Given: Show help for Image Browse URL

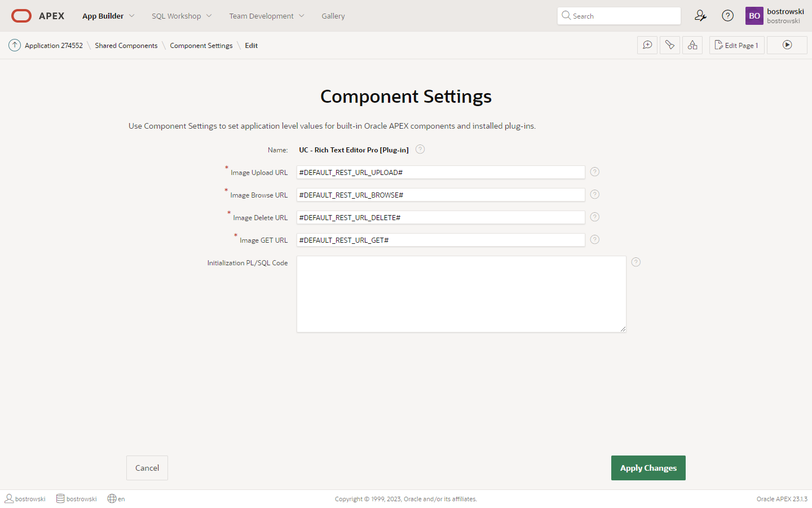Looking at the screenshot, I should [x=595, y=195].
